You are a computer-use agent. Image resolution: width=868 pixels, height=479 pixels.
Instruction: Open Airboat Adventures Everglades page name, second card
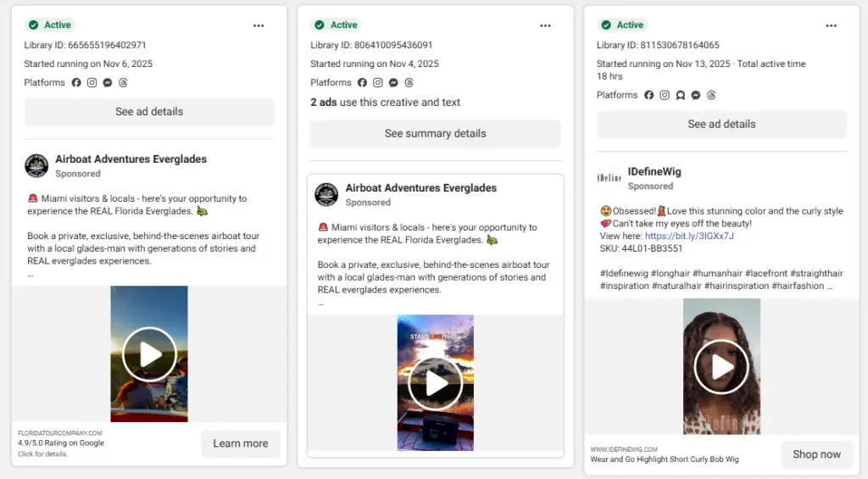tap(420, 187)
